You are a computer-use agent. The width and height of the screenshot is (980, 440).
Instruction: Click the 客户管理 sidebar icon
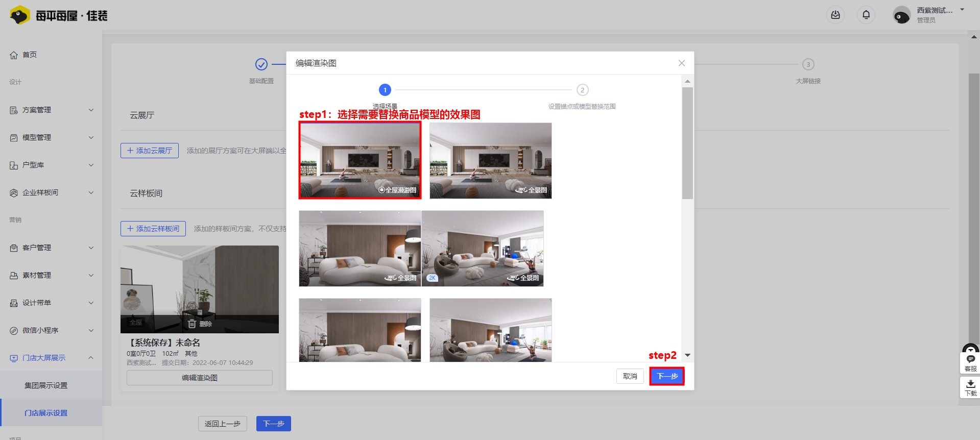coord(14,248)
